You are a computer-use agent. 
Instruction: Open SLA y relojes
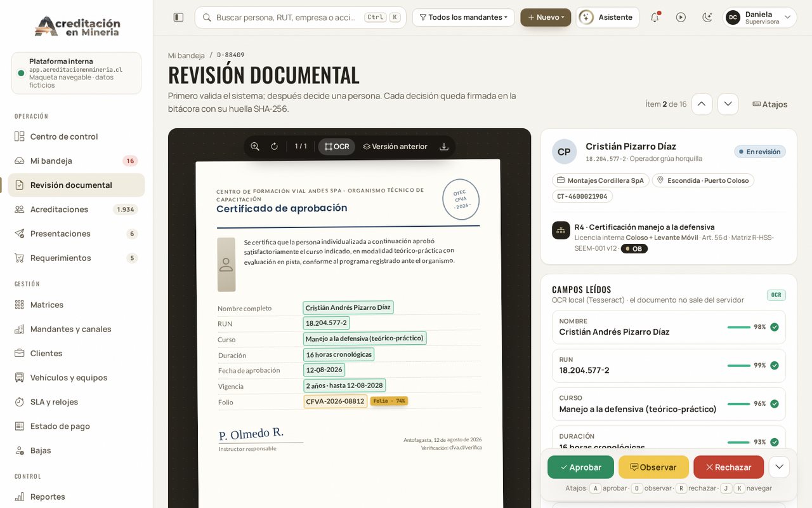pos(76,402)
